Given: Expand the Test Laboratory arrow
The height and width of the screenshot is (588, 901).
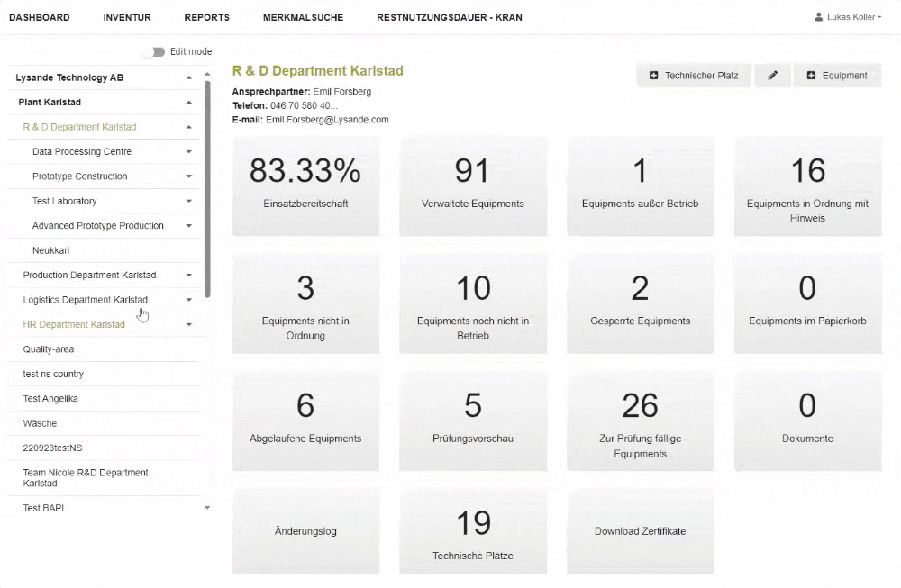Looking at the screenshot, I should click(189, 202).
